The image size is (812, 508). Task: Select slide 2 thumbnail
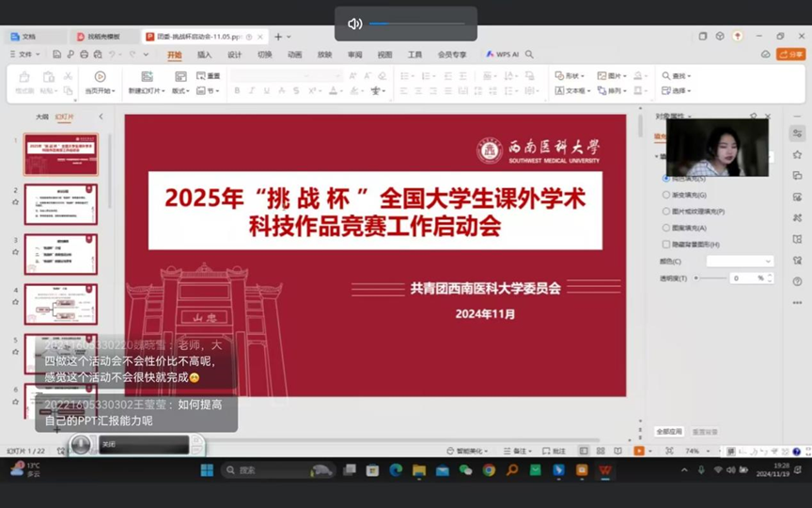(x=60, y=204)
